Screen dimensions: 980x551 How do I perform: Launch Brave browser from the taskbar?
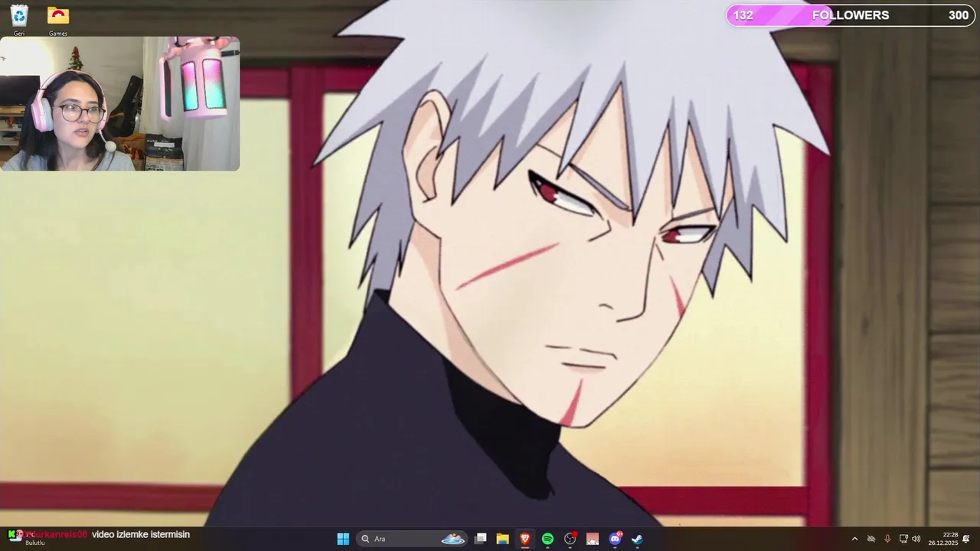525,539
